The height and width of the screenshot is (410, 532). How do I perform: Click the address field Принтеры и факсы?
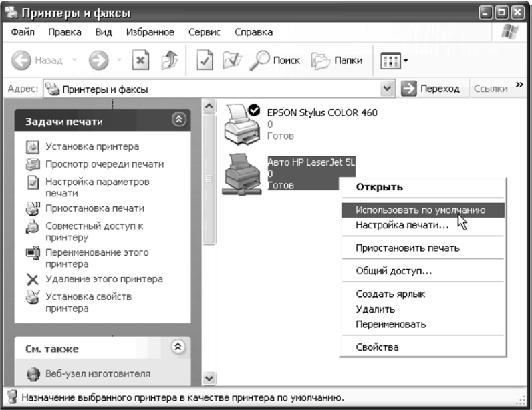coord(219,89)
